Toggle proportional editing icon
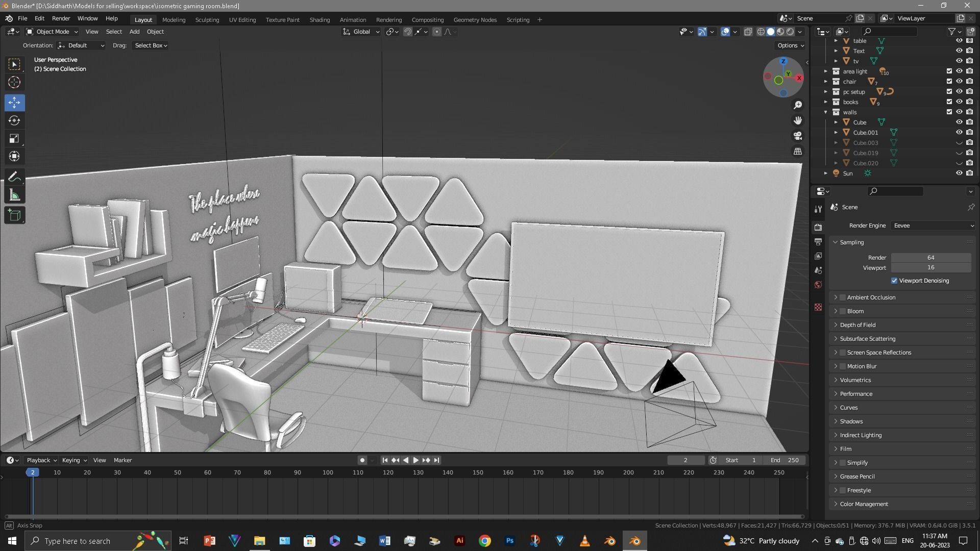This screenshot has height=551, width=980. pos(436,32)
